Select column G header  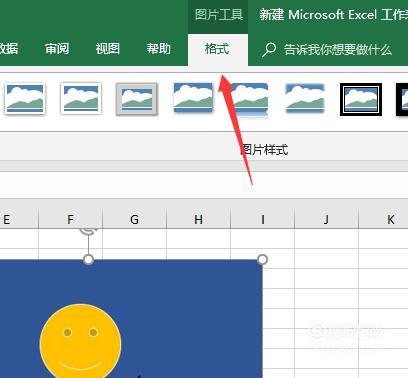coord(134,219)
